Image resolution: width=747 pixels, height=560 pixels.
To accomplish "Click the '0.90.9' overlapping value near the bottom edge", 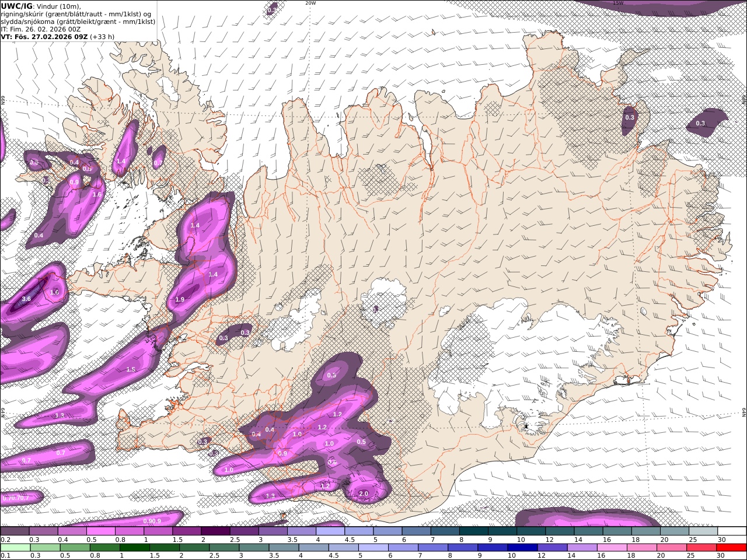I will pyautogui.click(x=152, y=521).
